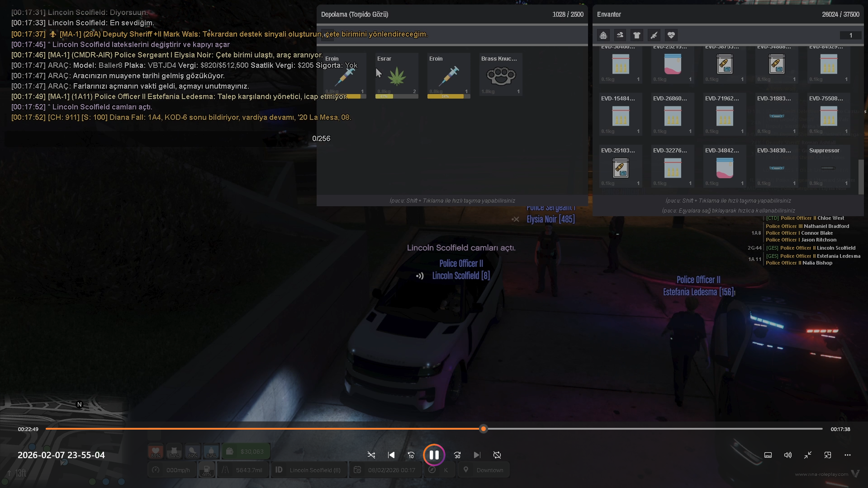868x488 pixels.
Task: Pause the video playback
Action: [x=434, y=455]
